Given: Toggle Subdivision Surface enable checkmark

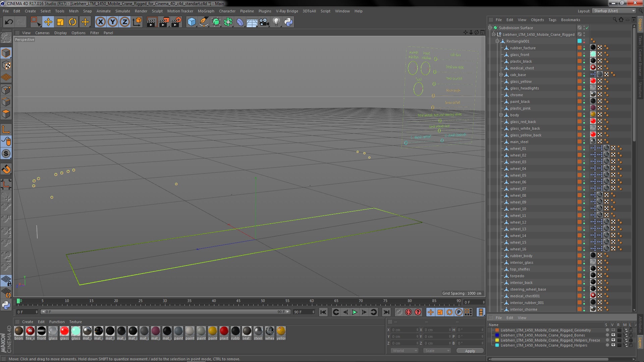Looking at the screenshot, I should [x=587, y=28].
